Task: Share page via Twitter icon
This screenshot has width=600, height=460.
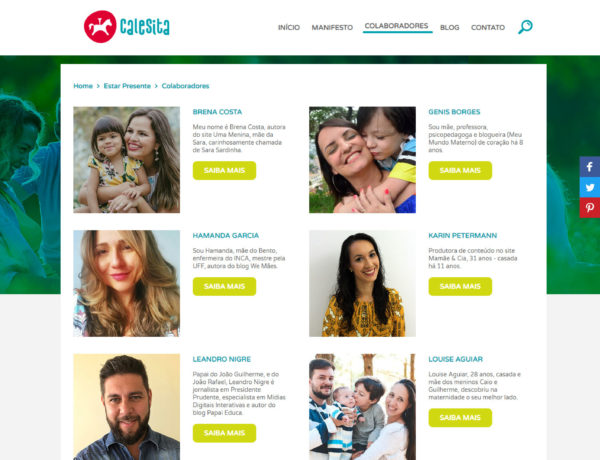Action: [x=590, y=187]
